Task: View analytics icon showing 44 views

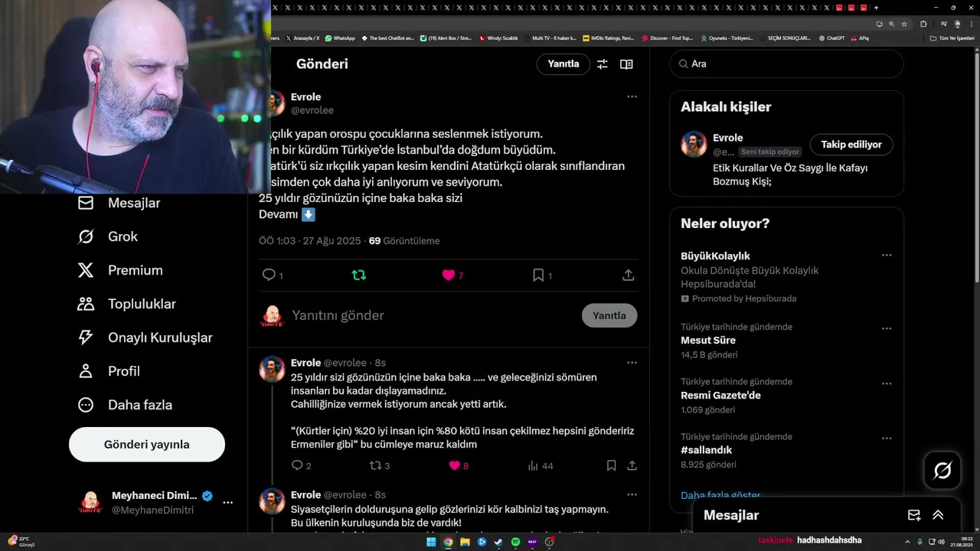Action: pos(534,465)
